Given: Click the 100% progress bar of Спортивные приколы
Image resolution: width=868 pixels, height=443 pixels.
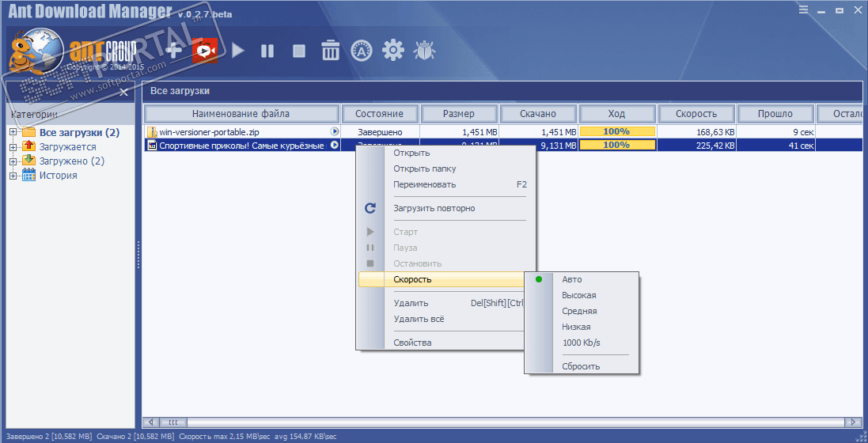Looking at the screenshot, I should tap(616, 145).
